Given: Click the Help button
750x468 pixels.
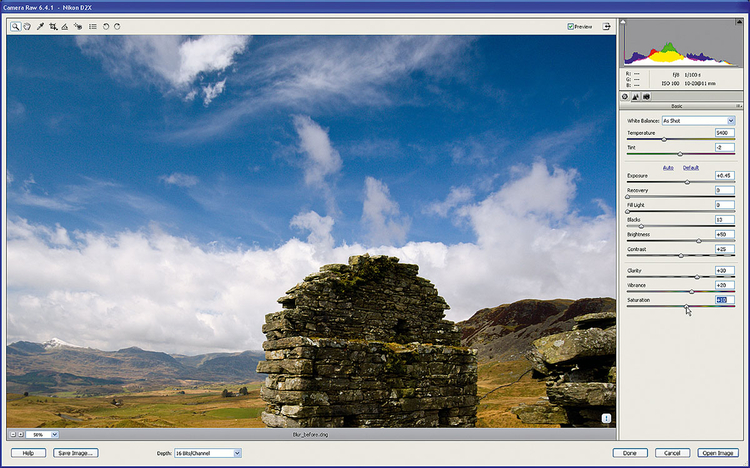Looking at the screenshot, I should 28,453.
